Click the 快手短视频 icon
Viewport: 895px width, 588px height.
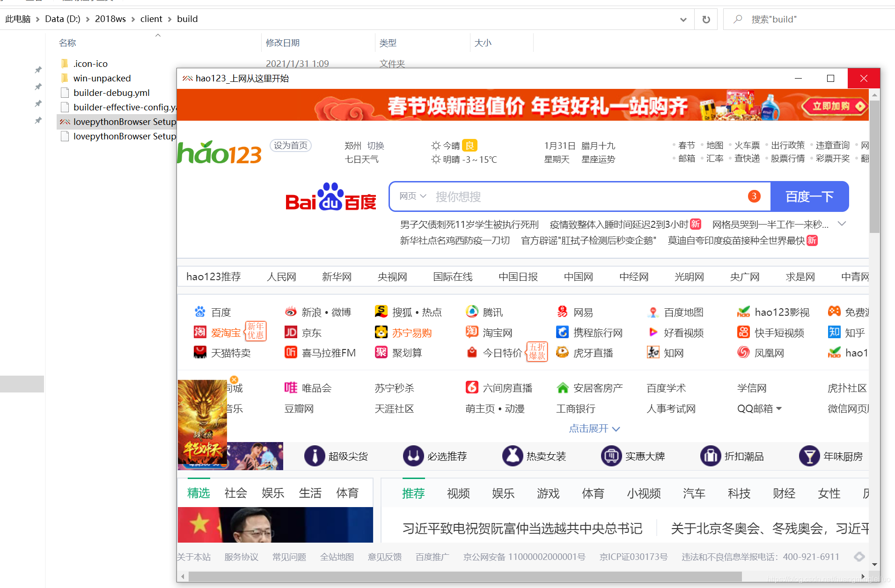click(x=743, y=332)
